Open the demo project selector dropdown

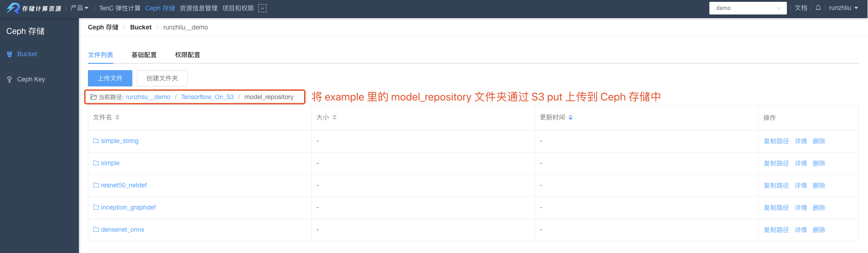(x=748, y=8)
